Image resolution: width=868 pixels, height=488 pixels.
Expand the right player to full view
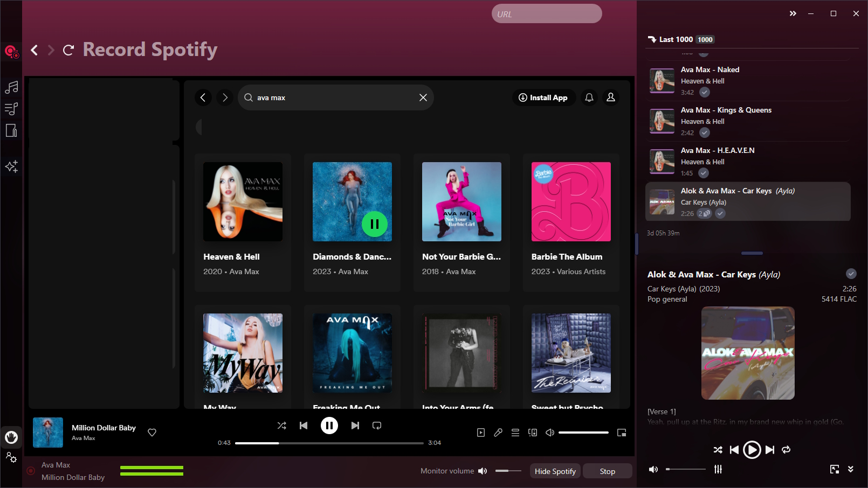tap(835, 470)
